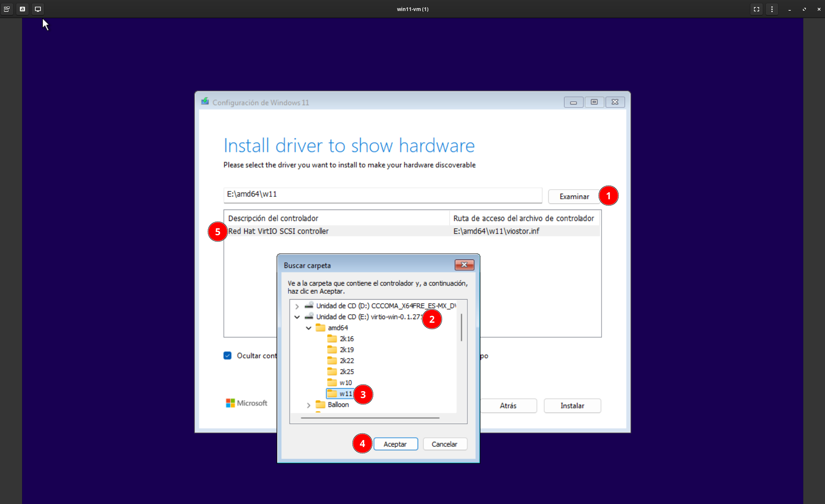825x504 pixels.
Task: Click the Windows setup icon in title bar
Action: coord(205,102)
